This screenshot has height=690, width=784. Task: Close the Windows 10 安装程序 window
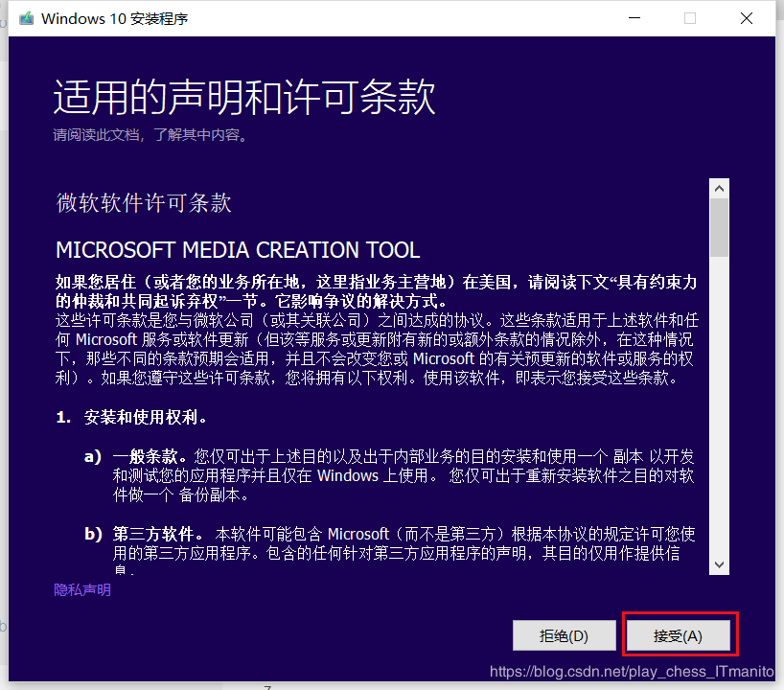point(747,18)
